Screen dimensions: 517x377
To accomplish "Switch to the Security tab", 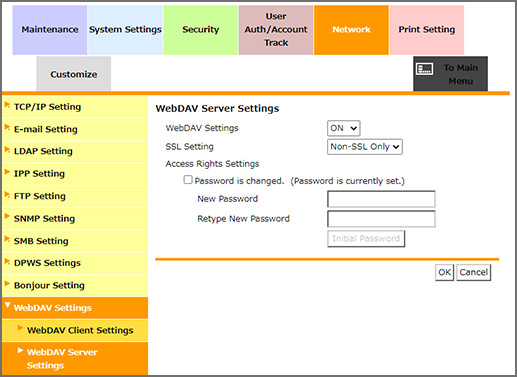I will 201,30.
